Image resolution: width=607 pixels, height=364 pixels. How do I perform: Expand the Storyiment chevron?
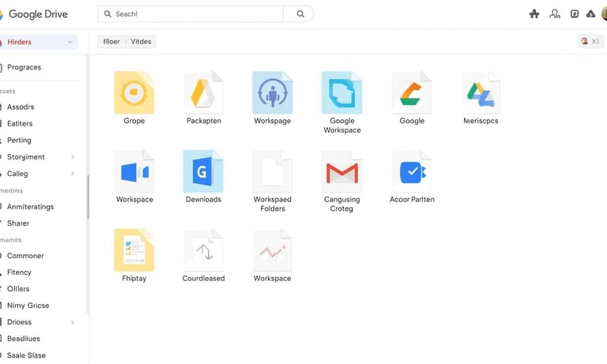tap(73, 156)
